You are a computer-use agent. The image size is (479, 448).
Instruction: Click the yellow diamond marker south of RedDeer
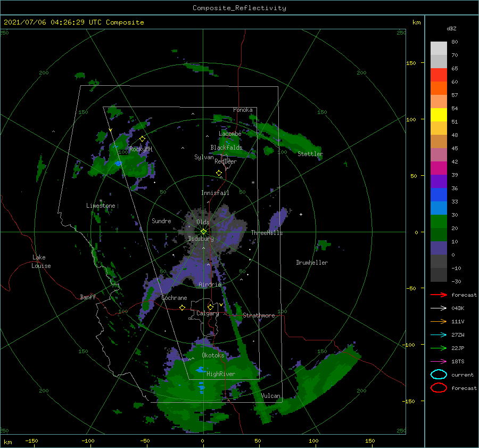click(x=219, y=173)
